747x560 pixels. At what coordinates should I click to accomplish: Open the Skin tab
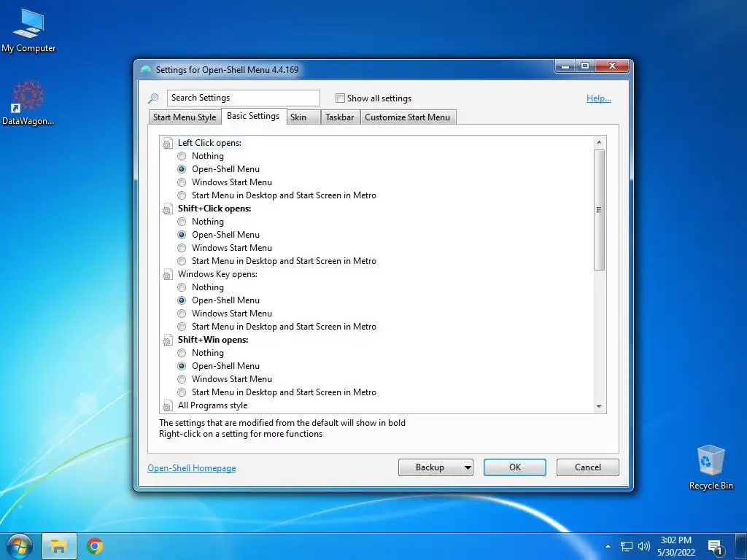tap(303, 117)
